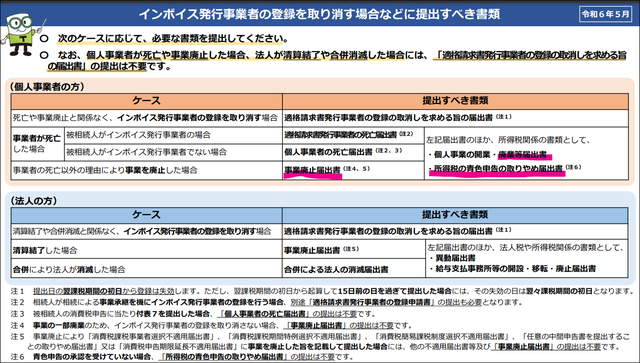Click the document title インボイス発行事業者の登録を取り消す場合
This screenshot has height=363, width=640.
tap(320, 14)
